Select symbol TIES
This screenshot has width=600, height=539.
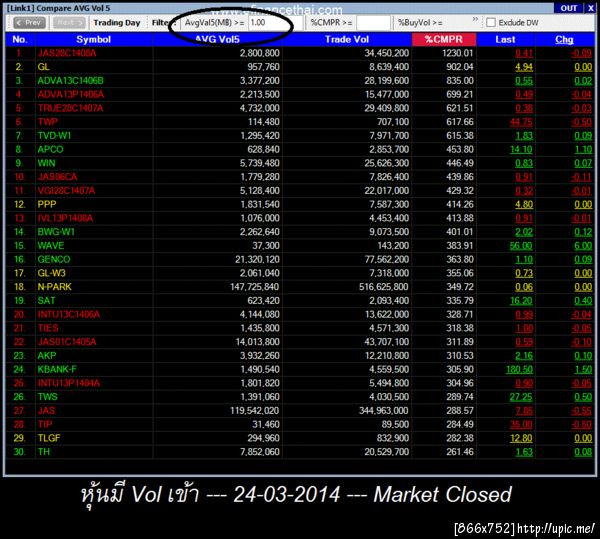point(48,329)
